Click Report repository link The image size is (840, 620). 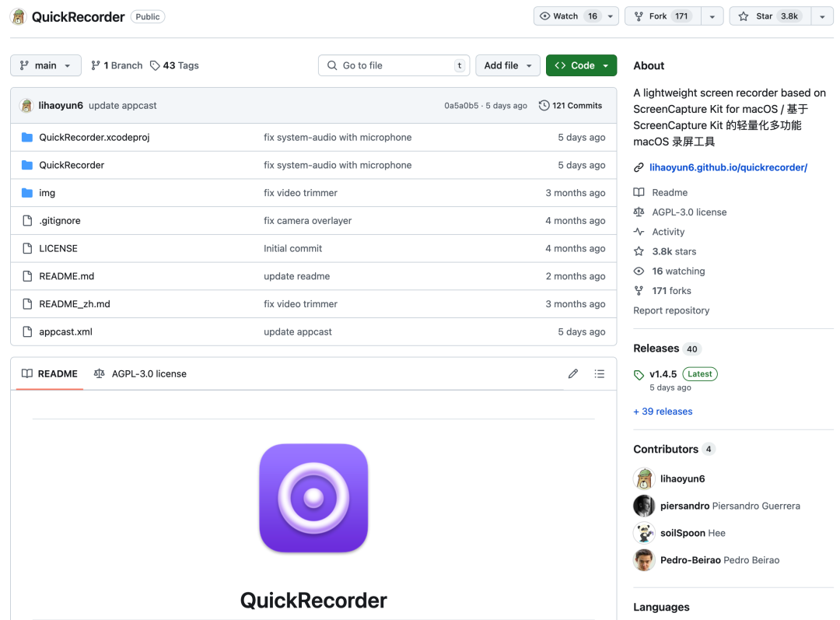pos(671,310)
